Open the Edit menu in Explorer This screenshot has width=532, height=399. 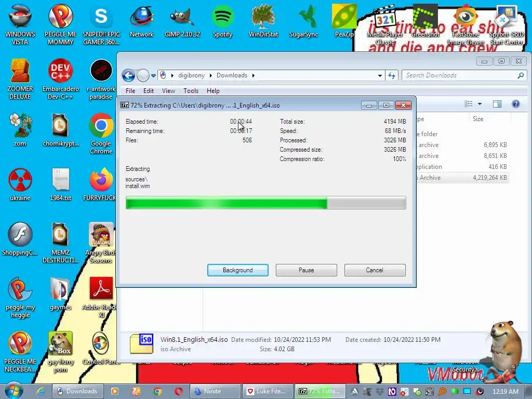(148, 91)
